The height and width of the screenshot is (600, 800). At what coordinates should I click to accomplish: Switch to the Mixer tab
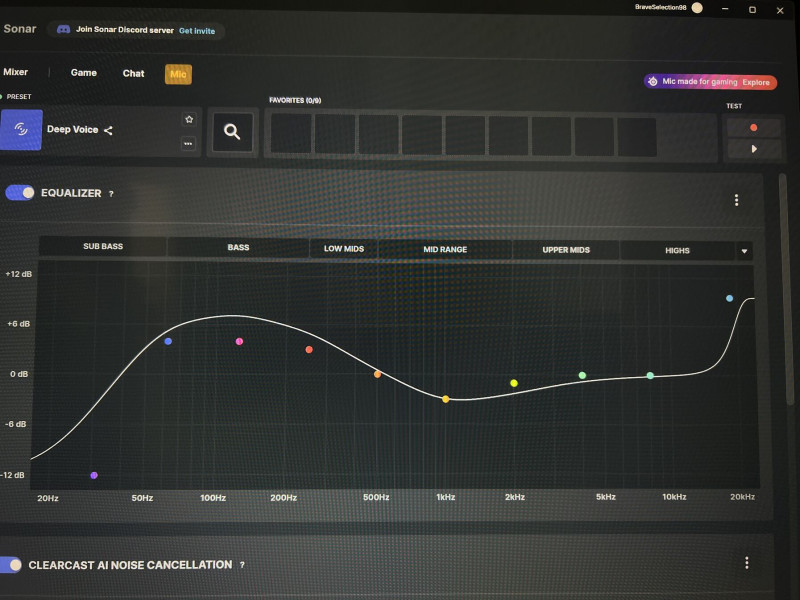pyautogui.click(x=15, y=72)
